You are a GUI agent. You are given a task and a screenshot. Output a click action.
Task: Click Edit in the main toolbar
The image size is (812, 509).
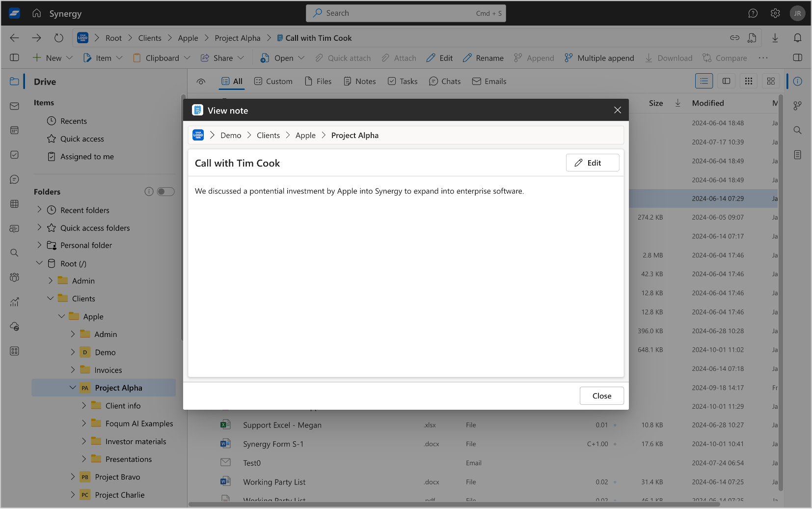(439, 58)
